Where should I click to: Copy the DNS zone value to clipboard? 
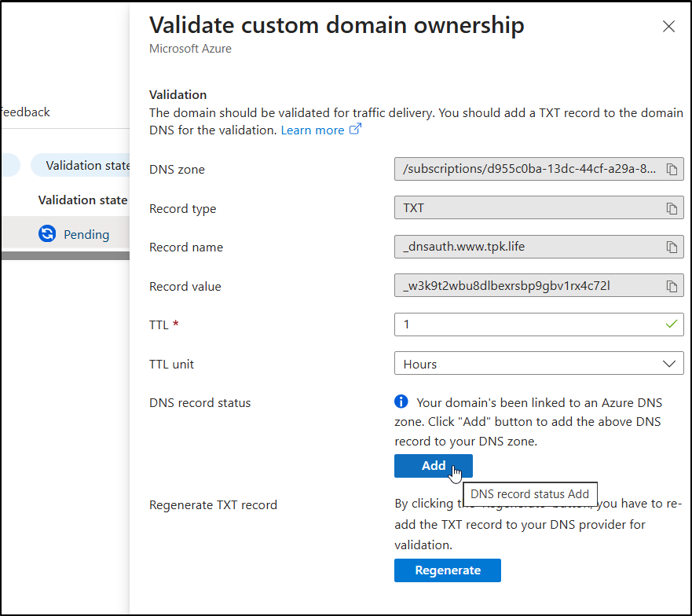point(672,170)
